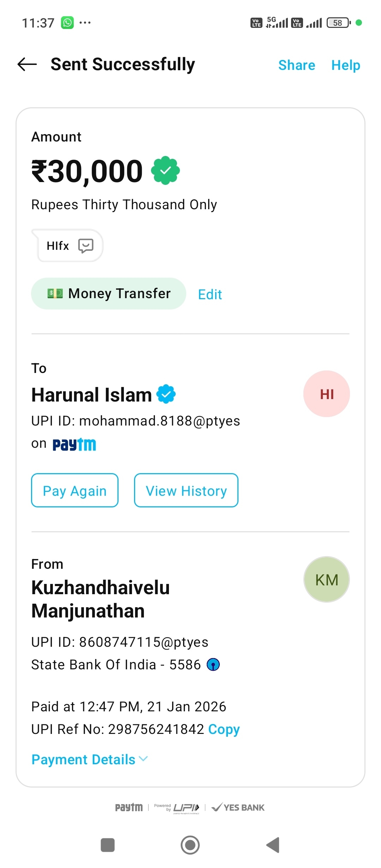Tap the Money Transfer category tag

109,294
